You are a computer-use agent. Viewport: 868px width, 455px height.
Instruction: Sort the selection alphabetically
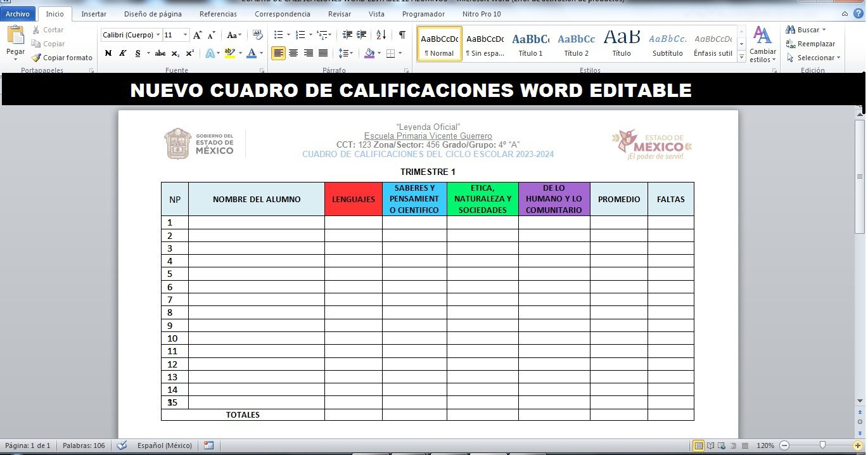[x=381, y=35]
